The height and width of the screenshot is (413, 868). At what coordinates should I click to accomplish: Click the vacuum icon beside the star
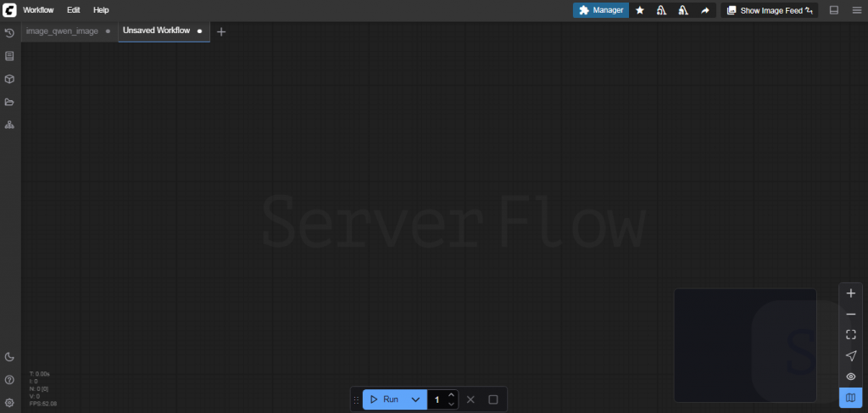661,10
